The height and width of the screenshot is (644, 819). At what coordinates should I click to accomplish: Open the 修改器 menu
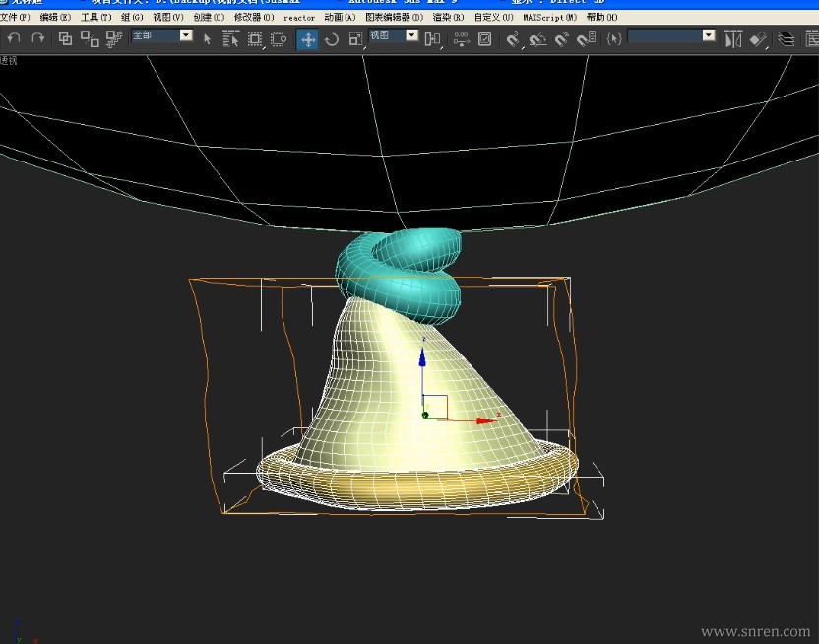point(254,17)
